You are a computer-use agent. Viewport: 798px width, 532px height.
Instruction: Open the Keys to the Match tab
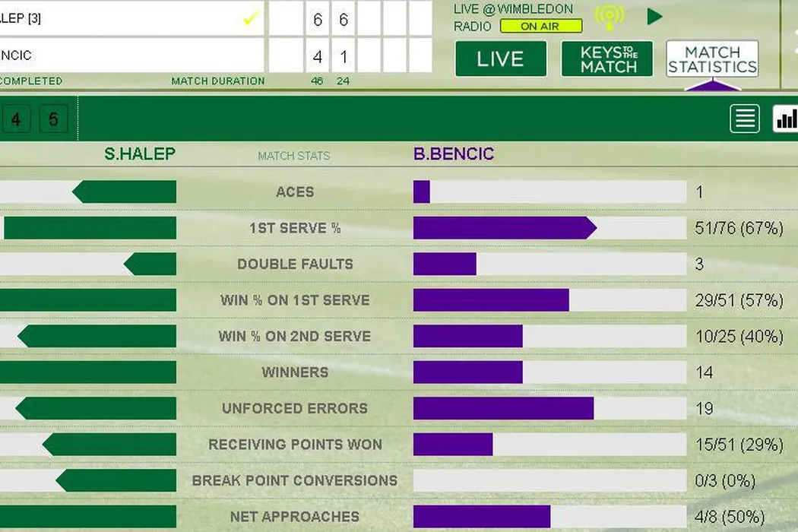(606, 59)
